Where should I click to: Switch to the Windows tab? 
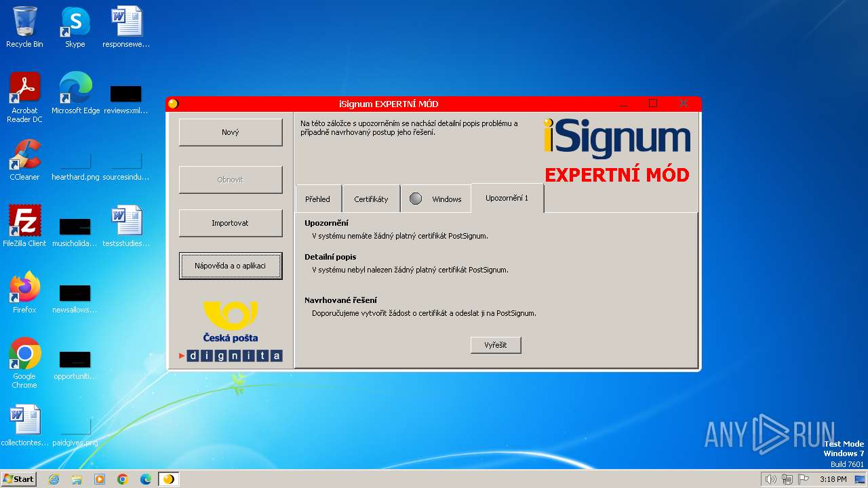(435, 199)
